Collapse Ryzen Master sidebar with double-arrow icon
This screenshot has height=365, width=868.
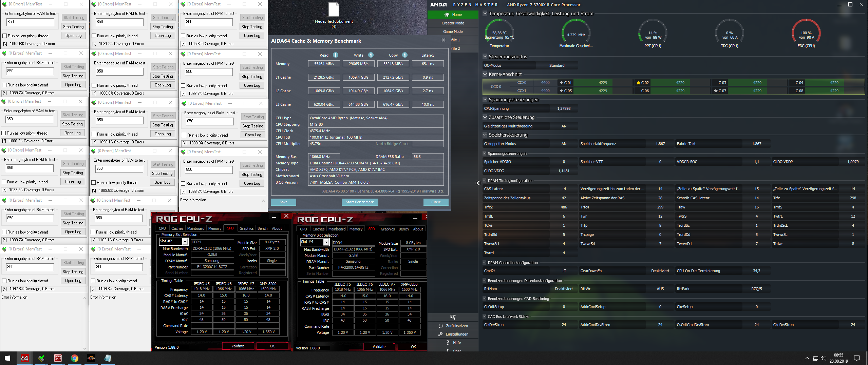click(478, 183)
